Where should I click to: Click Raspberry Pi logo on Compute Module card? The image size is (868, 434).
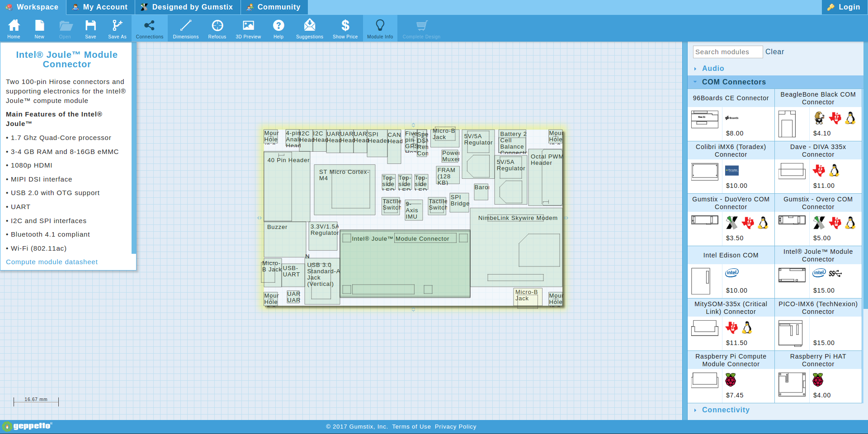(731, 380)
